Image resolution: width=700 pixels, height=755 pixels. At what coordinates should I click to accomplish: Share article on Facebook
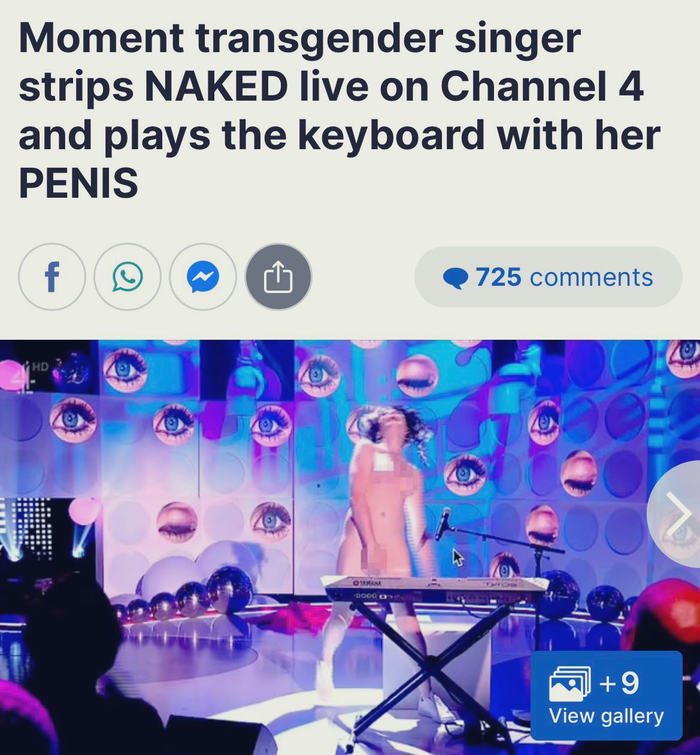pos(52,277)
